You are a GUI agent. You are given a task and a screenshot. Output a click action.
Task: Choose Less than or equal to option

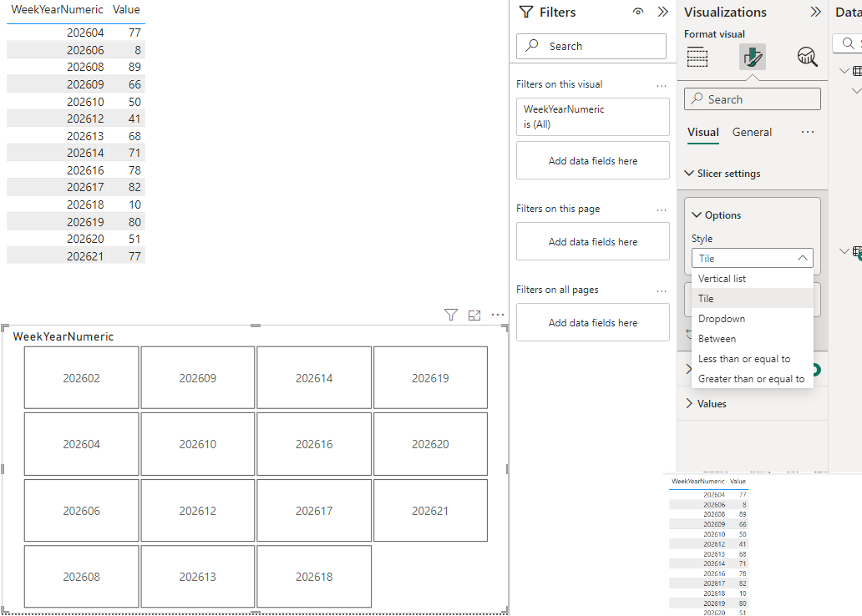[752, 359]
